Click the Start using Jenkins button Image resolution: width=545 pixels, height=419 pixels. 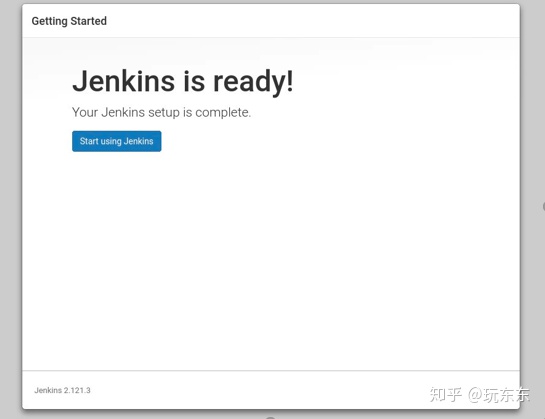click(x=116, y=141)
